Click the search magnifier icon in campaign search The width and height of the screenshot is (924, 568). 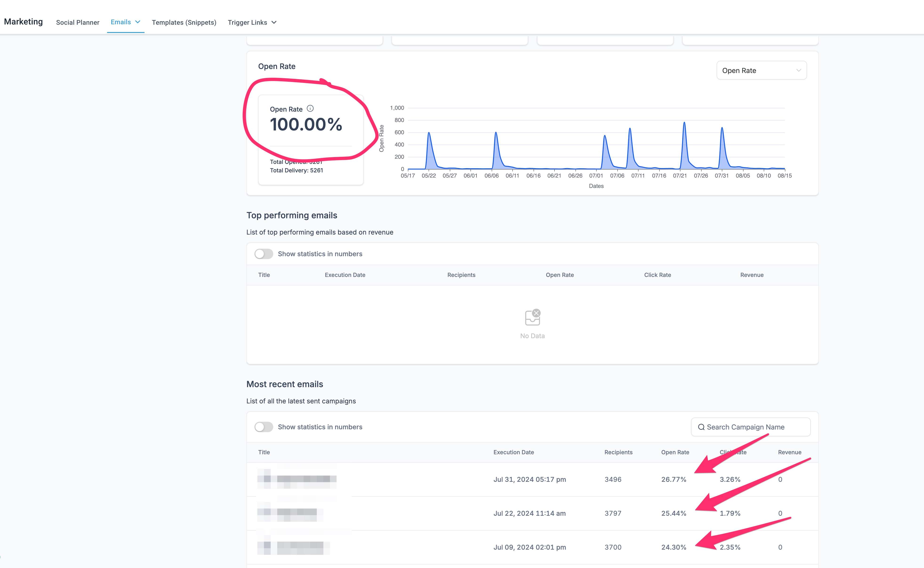click(x=701, y=427)
